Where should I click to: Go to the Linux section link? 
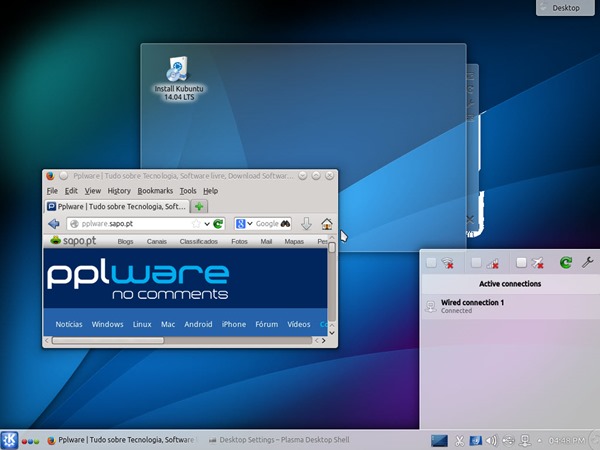tap(142, 324)
